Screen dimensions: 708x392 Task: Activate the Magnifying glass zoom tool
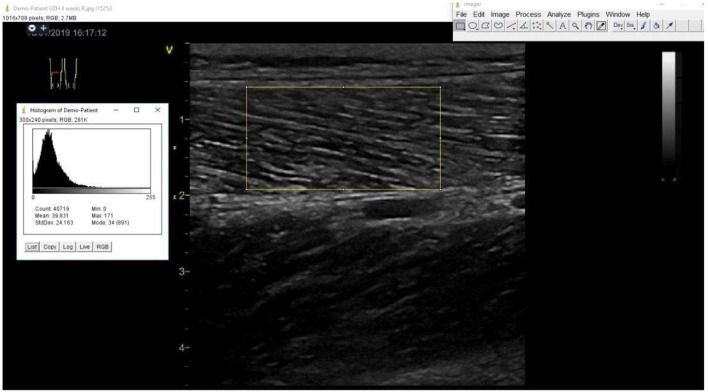click(x=575, y=26)
